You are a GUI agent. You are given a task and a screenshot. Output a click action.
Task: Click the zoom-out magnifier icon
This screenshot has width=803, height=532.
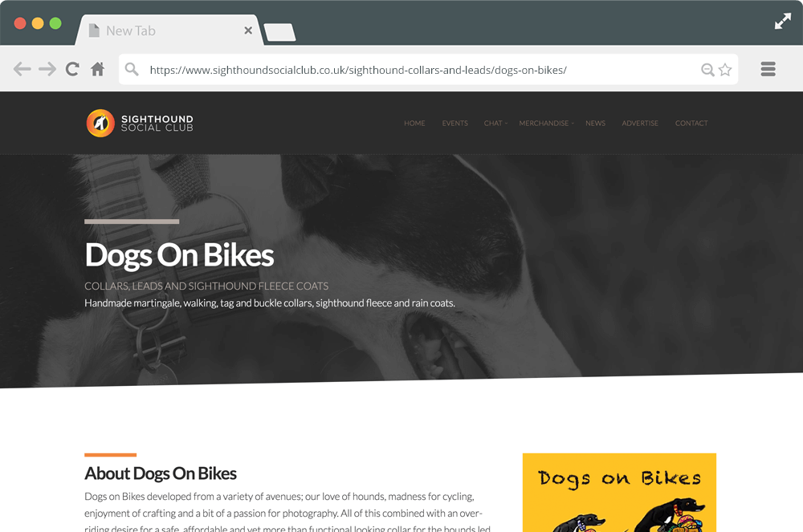[x=707, y=70]
